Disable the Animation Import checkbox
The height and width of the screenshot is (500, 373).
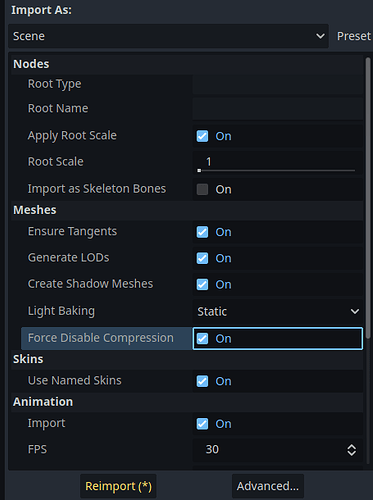(202, 424)
